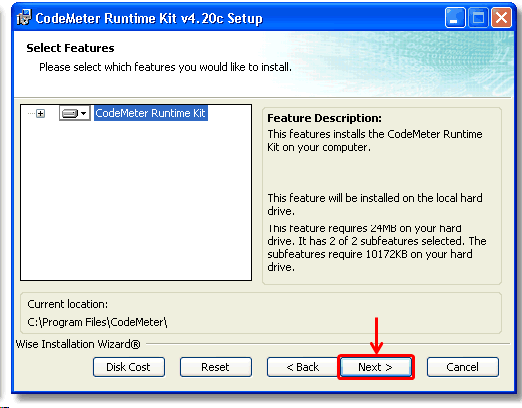This screenshot has width=522, height=408.
Task: Click the hard drive feature install icon
Action: pyautogui.click(x=69, y=113)
